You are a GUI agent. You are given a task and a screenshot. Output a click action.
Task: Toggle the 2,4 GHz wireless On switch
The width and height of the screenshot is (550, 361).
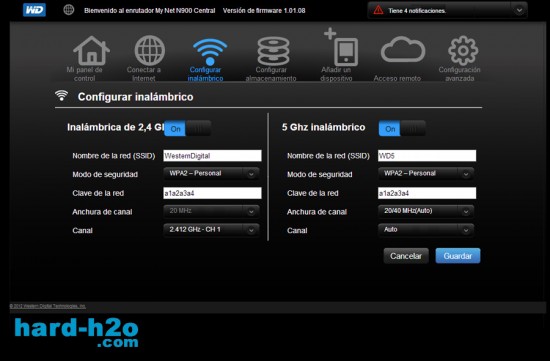point(188,128)
